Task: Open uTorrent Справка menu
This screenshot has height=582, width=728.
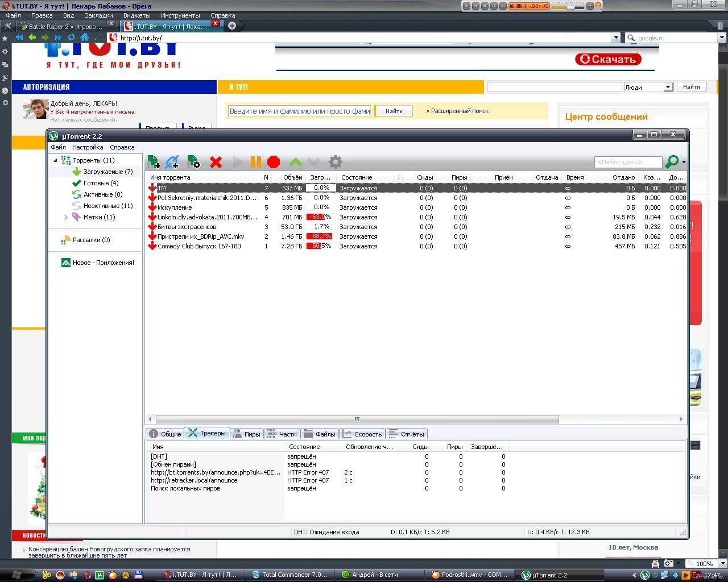Action: [122, 147]
